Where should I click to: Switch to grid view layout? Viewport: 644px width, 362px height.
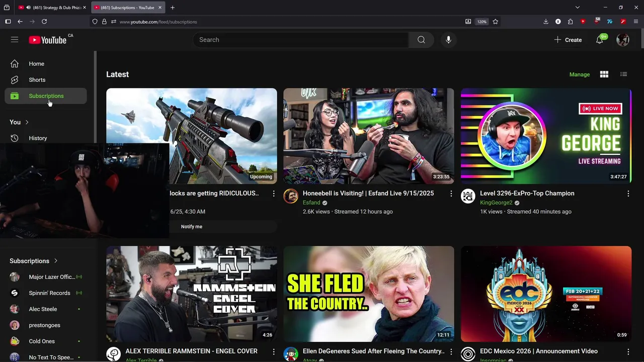pos(604,74)
